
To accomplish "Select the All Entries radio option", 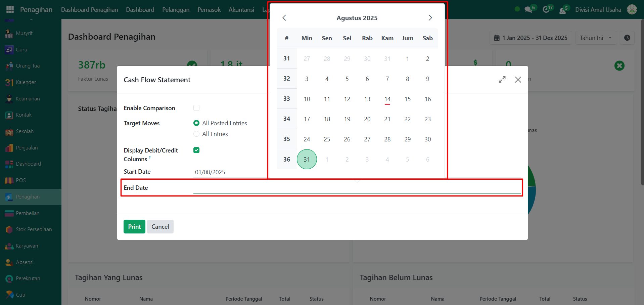I will [196, 134].
